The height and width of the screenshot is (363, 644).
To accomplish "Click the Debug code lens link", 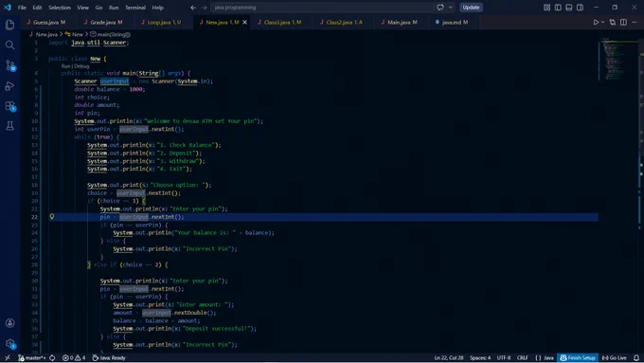I will pyautogui.click(x=81, y=66).
